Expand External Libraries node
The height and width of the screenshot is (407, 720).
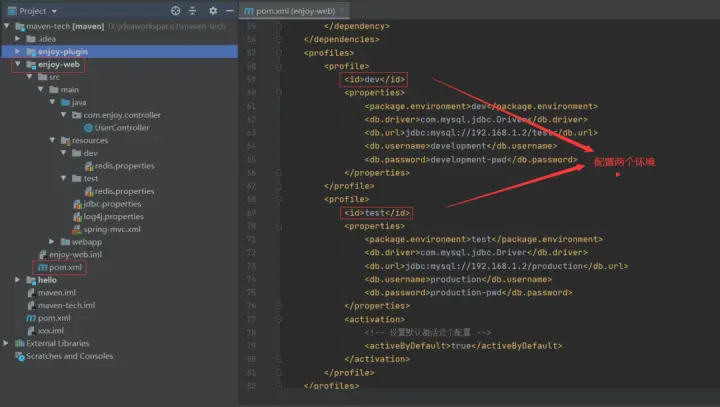coord(6,343)
